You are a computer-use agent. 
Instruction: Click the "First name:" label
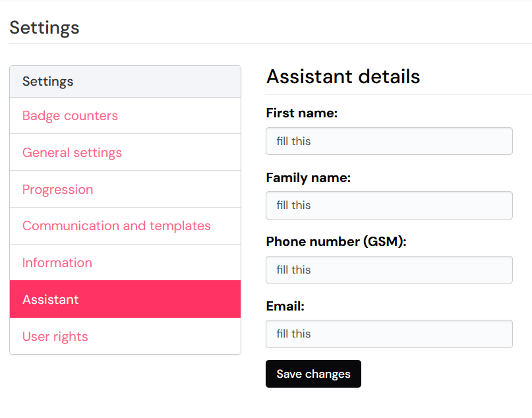pyautogui.click(x=301, y=113)
